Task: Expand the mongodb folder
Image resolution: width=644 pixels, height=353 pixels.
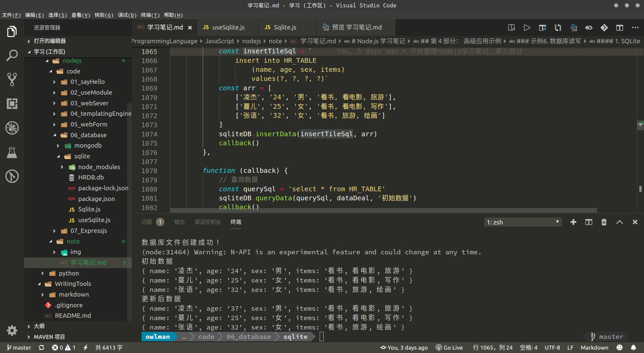Action: pyautogui.click(x=58, y=145)
